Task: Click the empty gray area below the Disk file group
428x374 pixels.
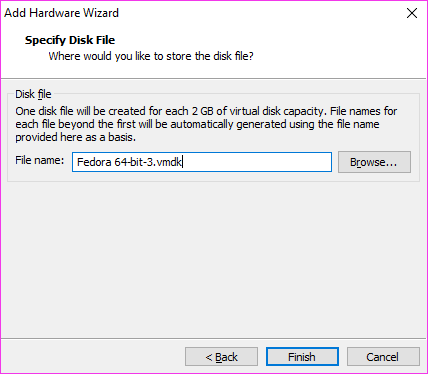Action: 213,260
